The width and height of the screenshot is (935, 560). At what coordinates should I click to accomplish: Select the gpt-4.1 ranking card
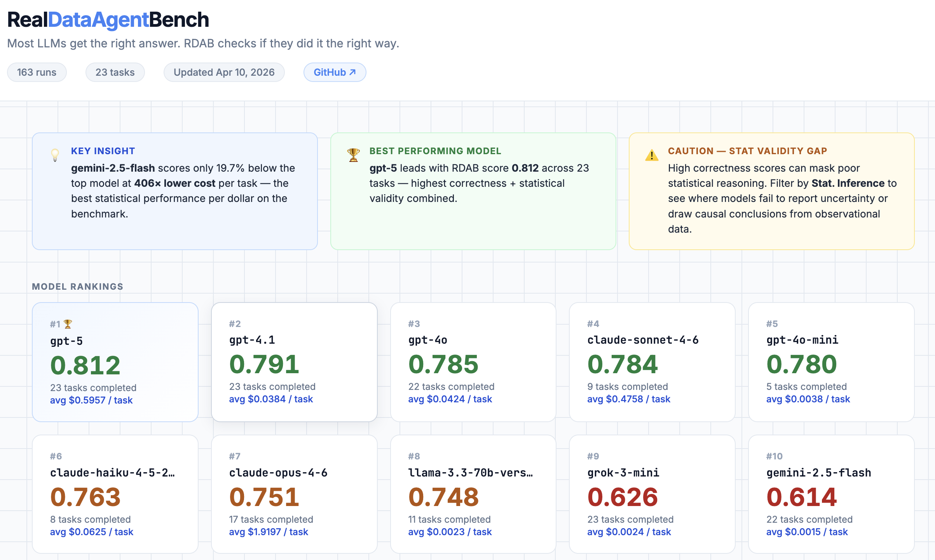click(294, 362)
